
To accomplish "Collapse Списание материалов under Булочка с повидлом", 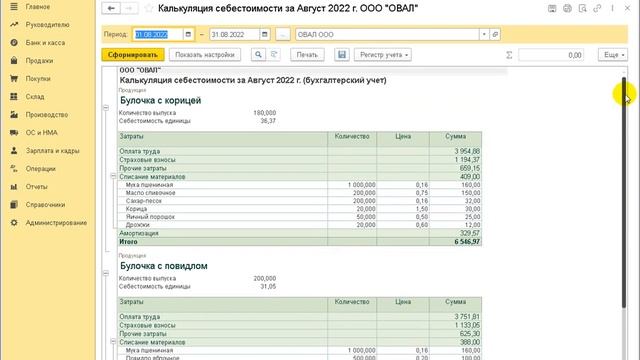I will click(113, 342).
